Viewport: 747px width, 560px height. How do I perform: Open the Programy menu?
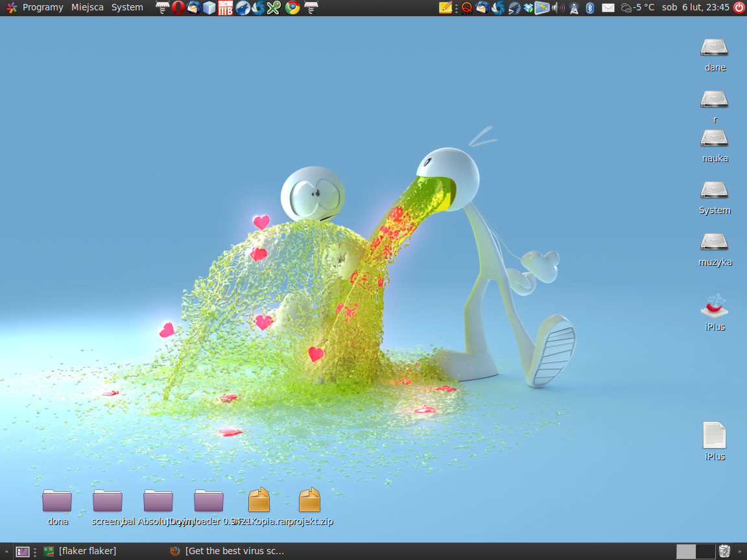43,7
